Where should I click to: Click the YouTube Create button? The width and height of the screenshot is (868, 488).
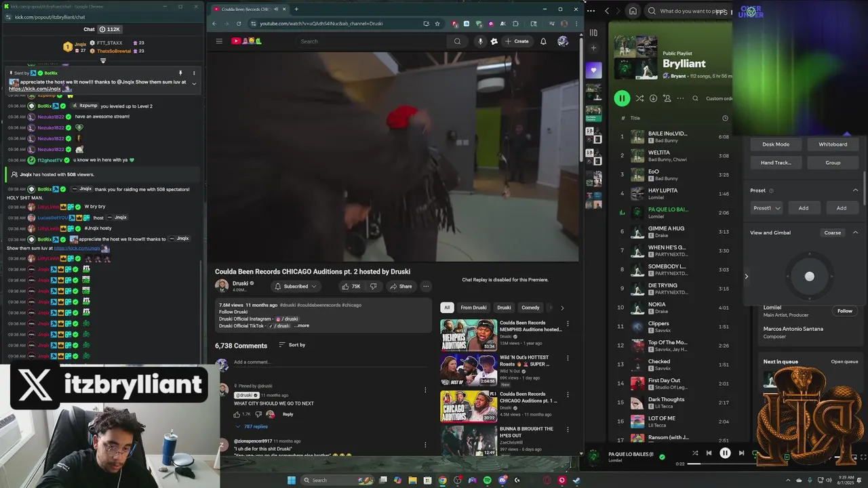(517, 41)
